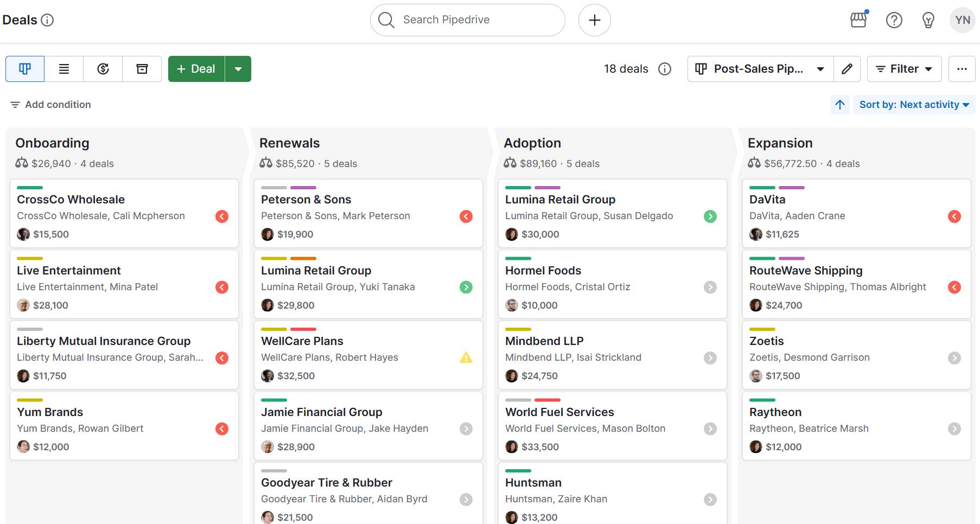The width and height of the screenshot is (980, 524).
Task: Open the Post-Sales Pipeline selector dropdown
Action: pyautogui.click(x=761, y=69)
